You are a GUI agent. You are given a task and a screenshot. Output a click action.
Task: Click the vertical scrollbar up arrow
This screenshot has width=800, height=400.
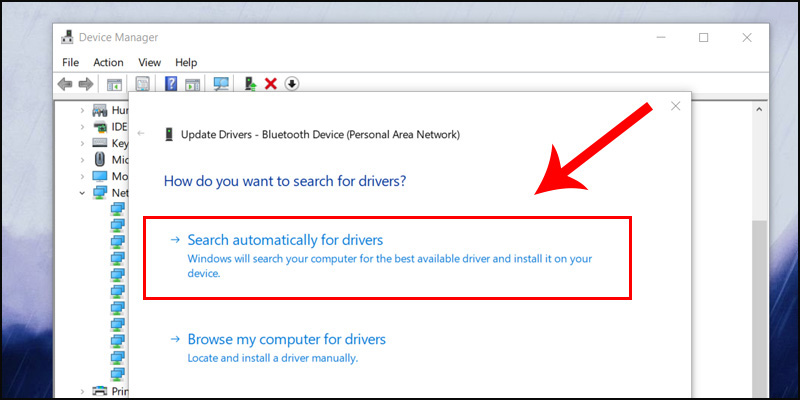tap(759, 109)
